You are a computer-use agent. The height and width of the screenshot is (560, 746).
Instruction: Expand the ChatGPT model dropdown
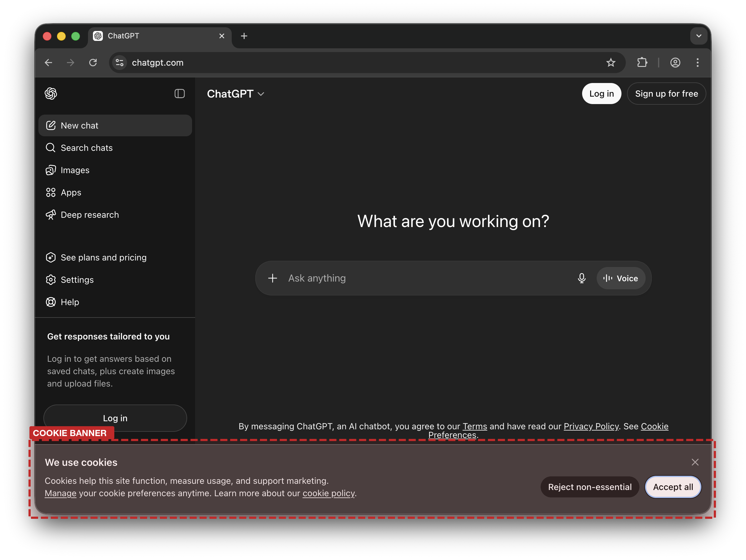pyautogui.click(x=235, y=94)
